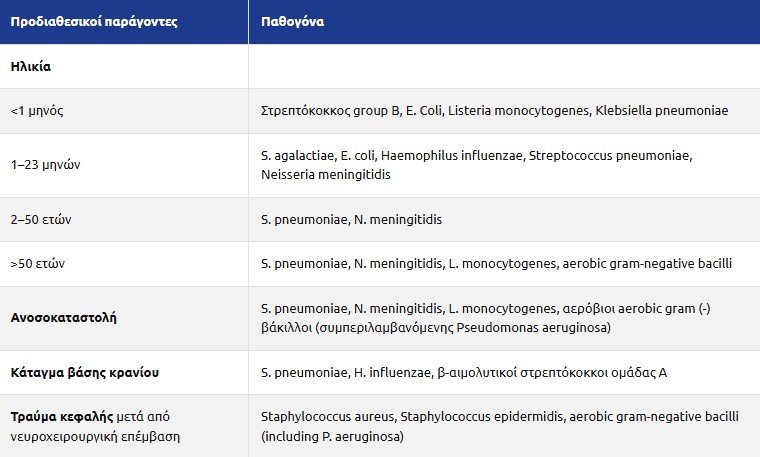Select the "Neisseria meningitidis" text
Screen dimensions: 760x457
pos(325,175)
